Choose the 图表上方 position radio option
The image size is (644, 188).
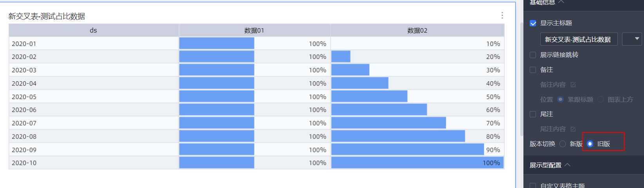click(601, 100)
